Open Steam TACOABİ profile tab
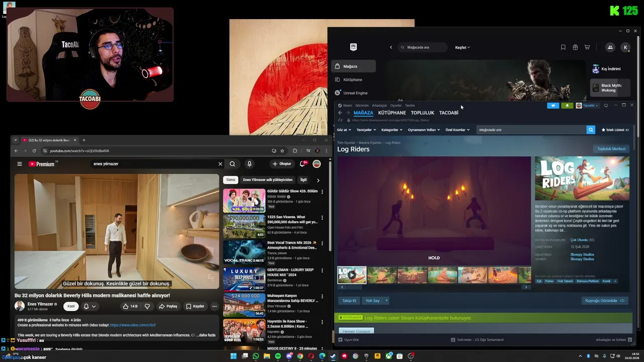The width and height of the screenshot is (644, 362). pos(449,113)
